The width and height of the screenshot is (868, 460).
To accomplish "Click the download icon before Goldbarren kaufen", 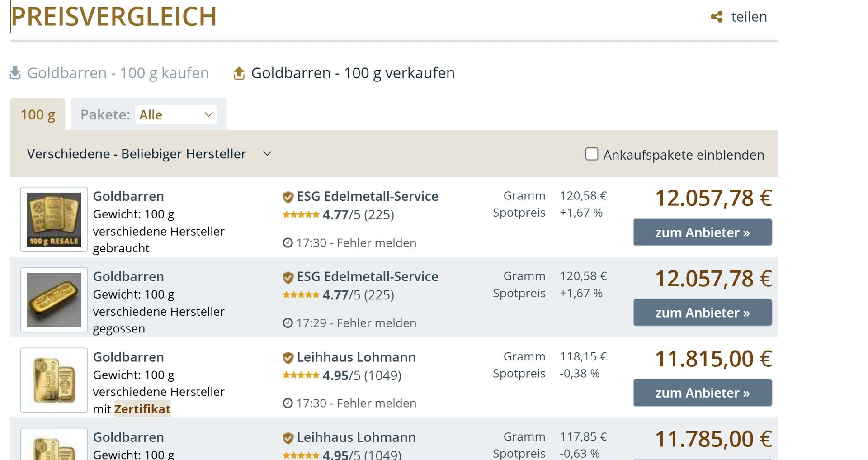I will point(15,73).
